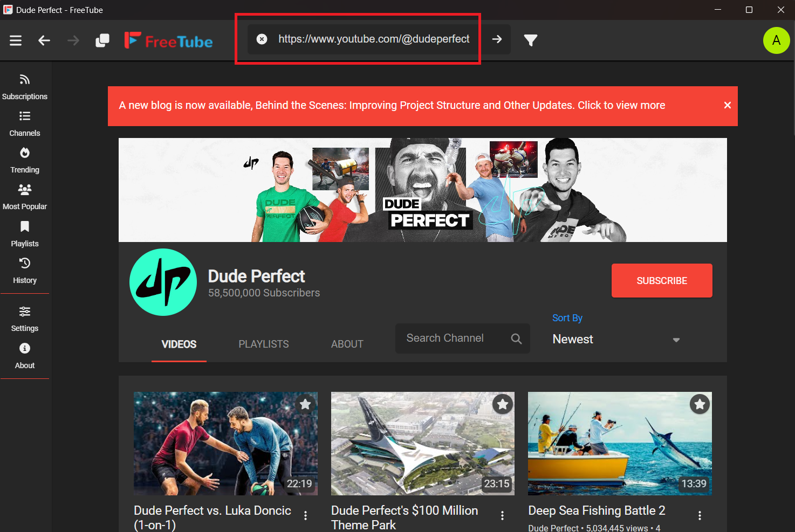
Task: Open the Theme Park video thumbnail
Action: pos(423,444)
